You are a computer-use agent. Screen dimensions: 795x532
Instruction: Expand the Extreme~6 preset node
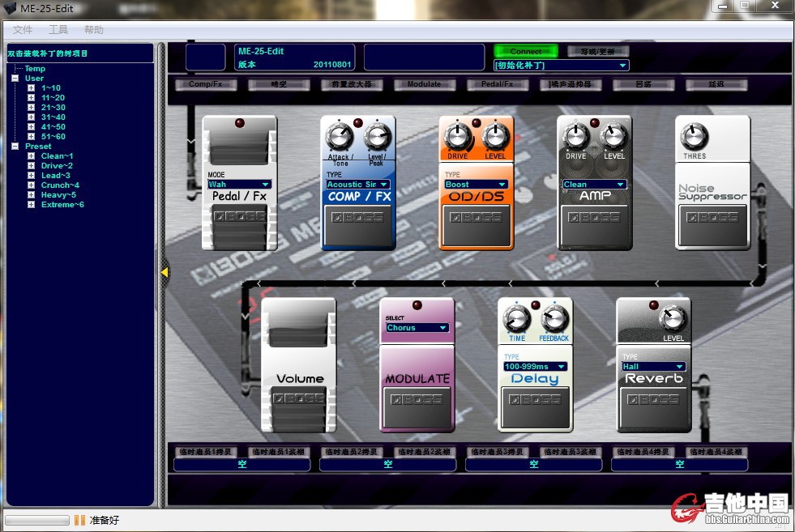[x=31, y=205]
